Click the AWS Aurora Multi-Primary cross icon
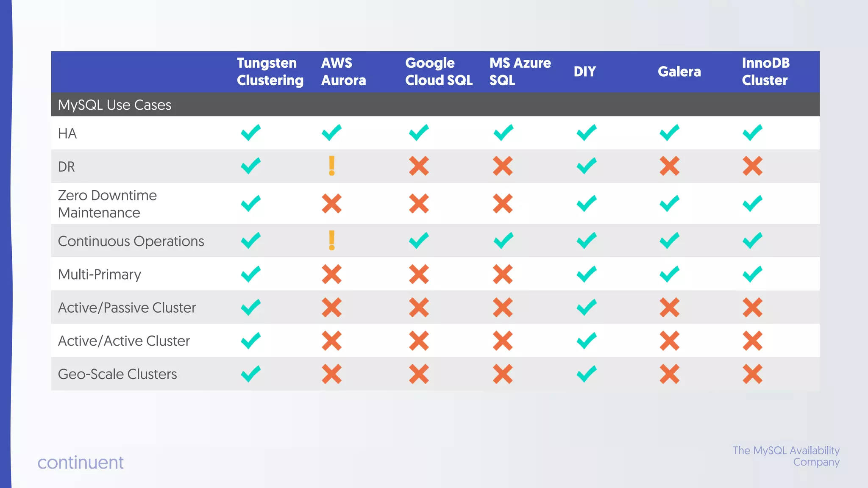This screenshot has height=488, width=868. tap(331, 274)
